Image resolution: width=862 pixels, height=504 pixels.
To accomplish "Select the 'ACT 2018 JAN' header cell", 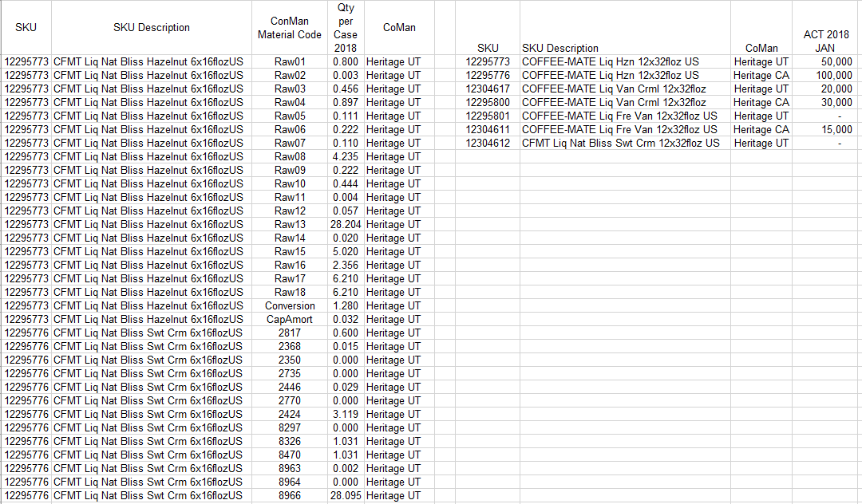I will [826, 27].
